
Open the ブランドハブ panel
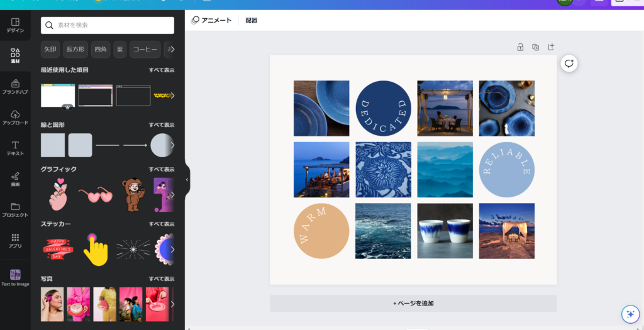(x=15, y=86)
